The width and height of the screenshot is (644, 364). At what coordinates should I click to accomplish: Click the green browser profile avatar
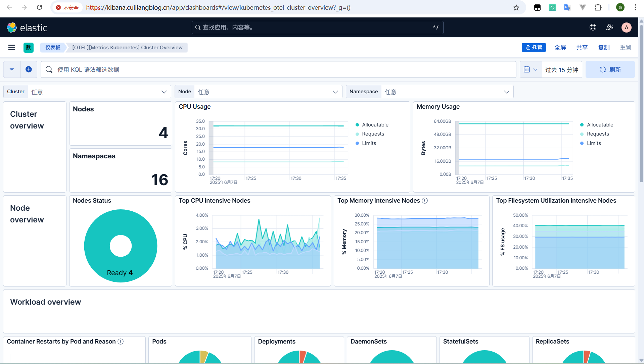[x=620, y=7]
